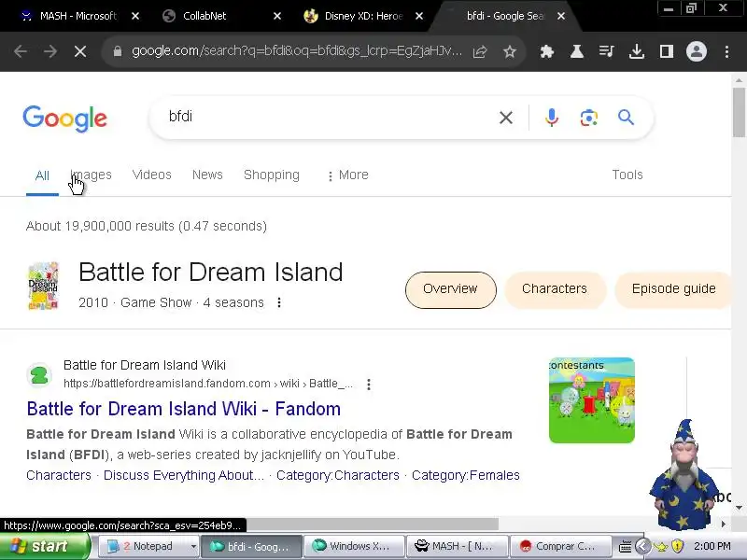Click the share page icon in address bar
The height and width of the screenshot is (560, 747).
pyautogui.click(x=480, y=51)
